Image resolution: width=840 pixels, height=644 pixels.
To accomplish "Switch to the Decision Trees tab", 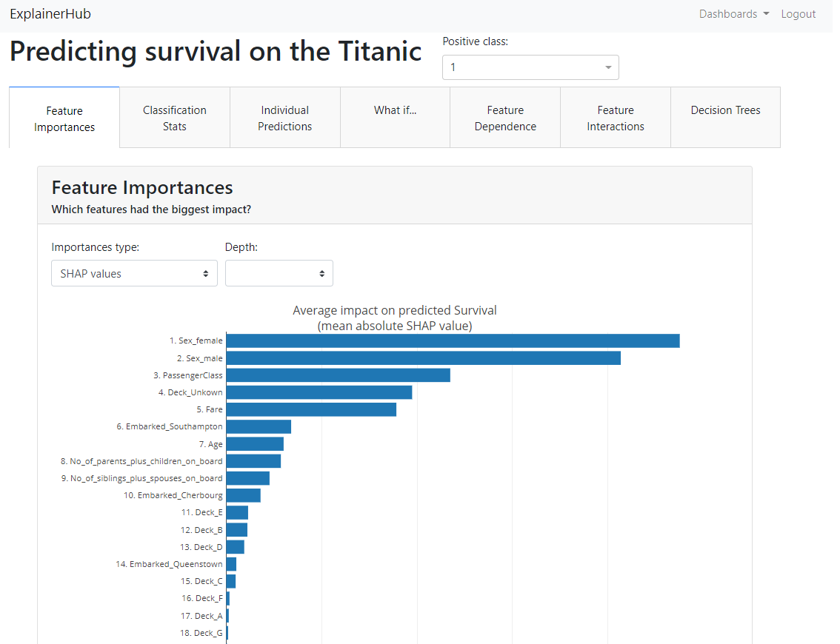I will (x=725, y=110).
